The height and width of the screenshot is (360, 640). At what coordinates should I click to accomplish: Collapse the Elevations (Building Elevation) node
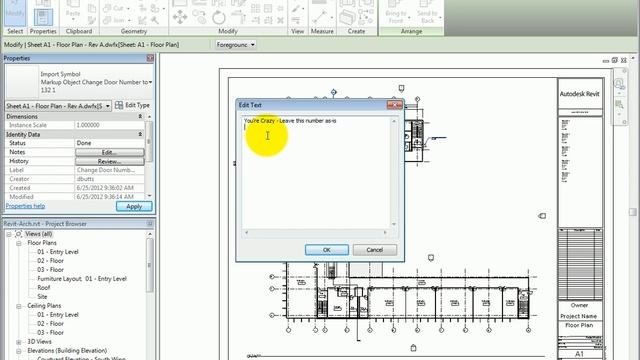(x=19, y=351)
